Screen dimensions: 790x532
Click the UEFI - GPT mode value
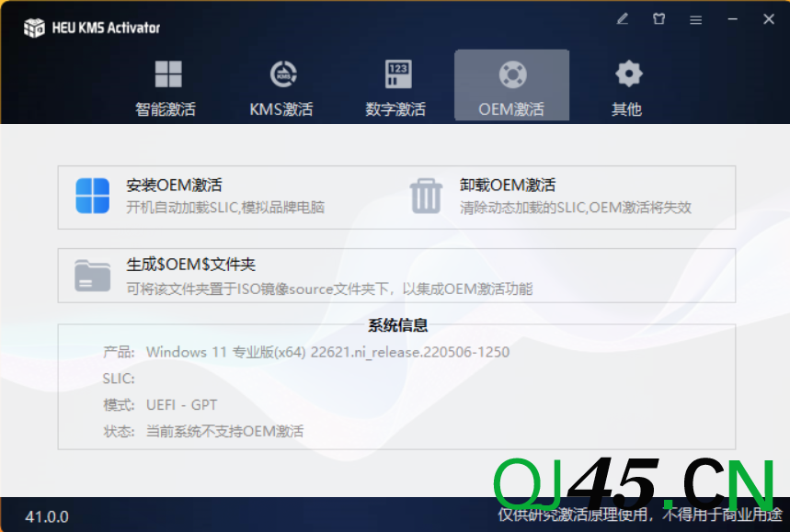point(181,404)
